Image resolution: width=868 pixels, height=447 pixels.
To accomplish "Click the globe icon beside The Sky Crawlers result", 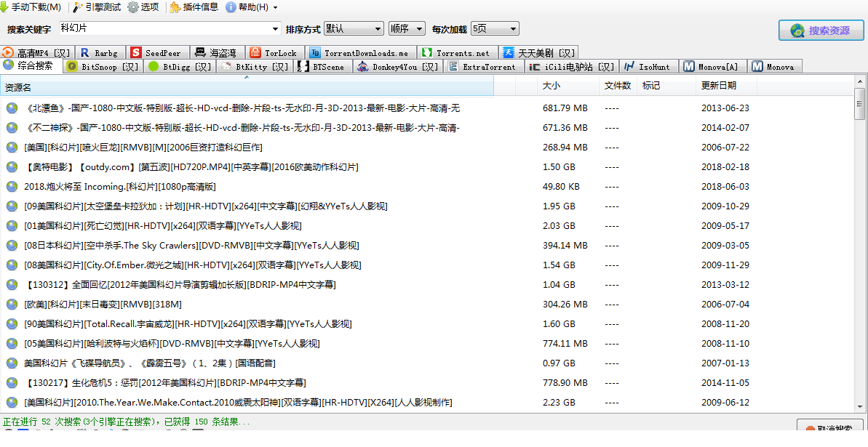I will pyautogui.click(x=12, y=246).
